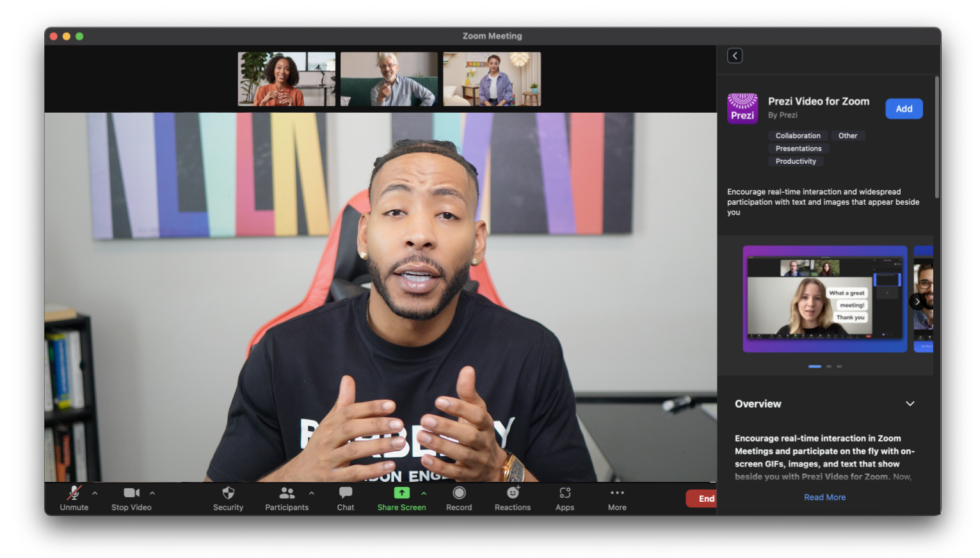The image size is (980, 558).
Task: Open share screen options arrow
Action: [x=424, y=493]
